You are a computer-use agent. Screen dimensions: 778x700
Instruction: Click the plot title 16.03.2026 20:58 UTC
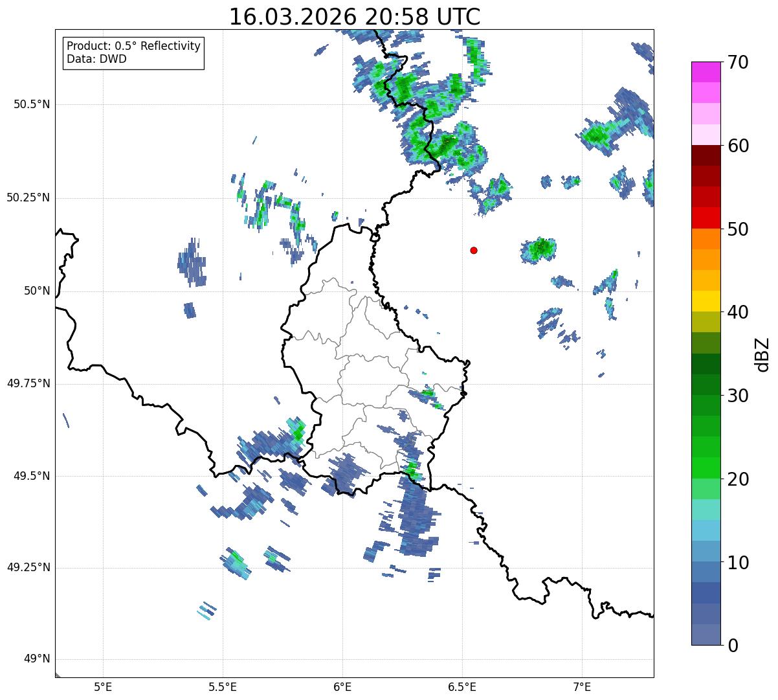pos(355,17)
